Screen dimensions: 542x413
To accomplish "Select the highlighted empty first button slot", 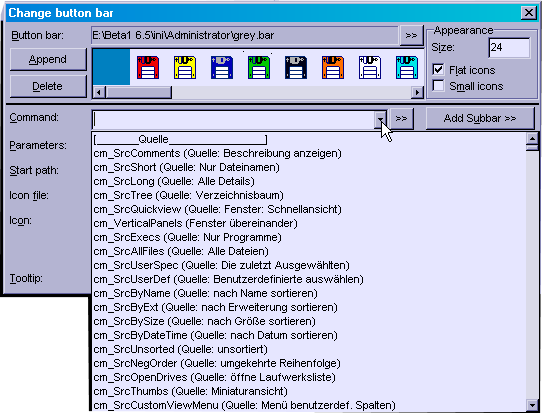I will (x=111, y=67).
